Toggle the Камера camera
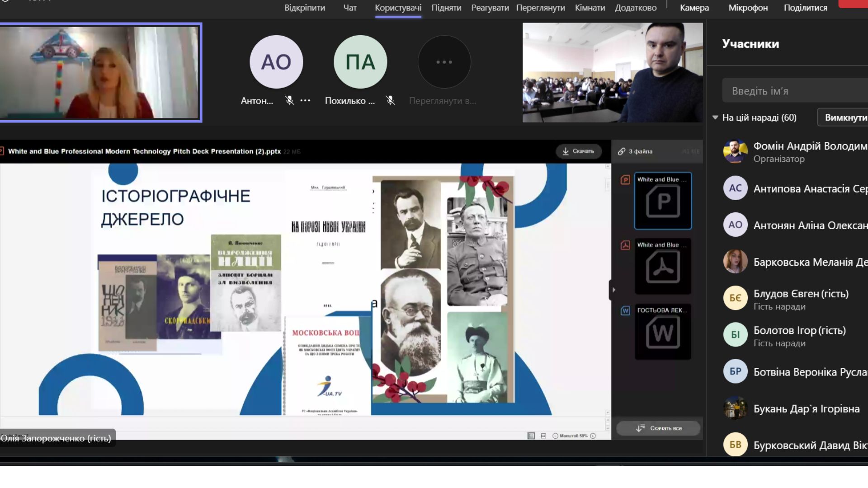The height and width of the screenshot is (488, 868). point(694,8)
